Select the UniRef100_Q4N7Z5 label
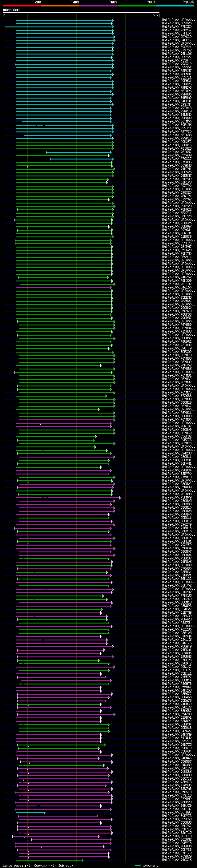Image resolution: width=197 pixels, height=868 pixels. coord(177,745)
